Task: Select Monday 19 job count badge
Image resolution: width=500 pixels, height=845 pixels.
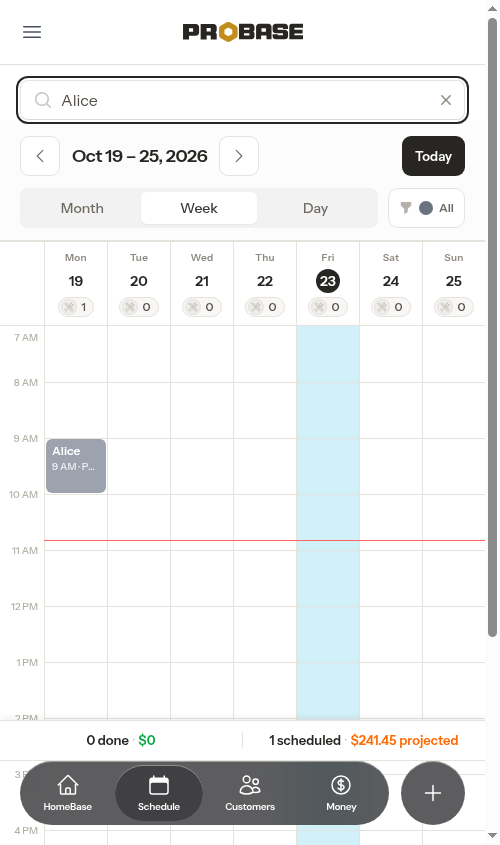Action: pyautogui.click(x=76, y=307)
